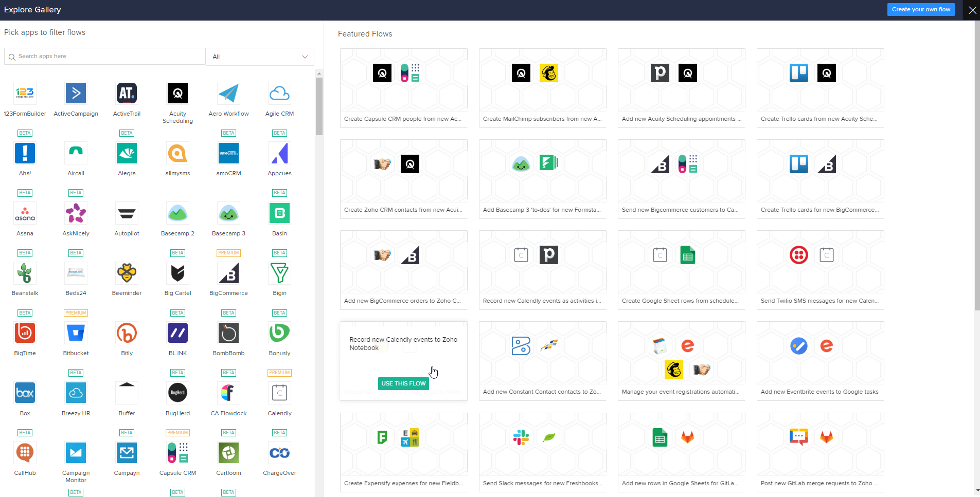The height and width of the screenshot is (497, 980).
Task: Open Create Trello cards for BigCommerce card
Action: pos(821,179)
